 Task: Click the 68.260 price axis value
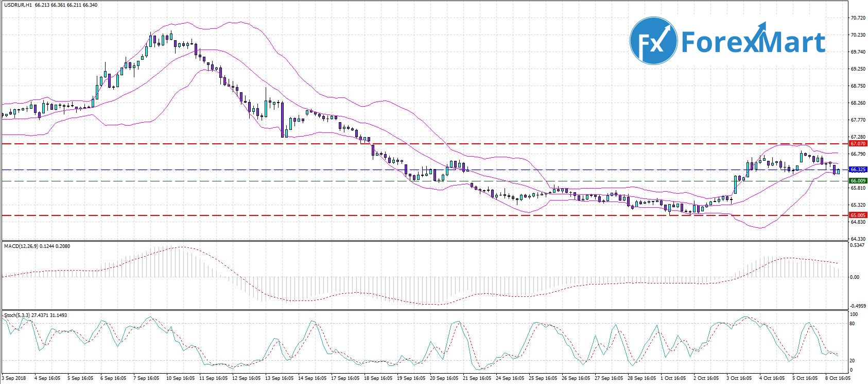pyautogui.click(x=858, y=103)
